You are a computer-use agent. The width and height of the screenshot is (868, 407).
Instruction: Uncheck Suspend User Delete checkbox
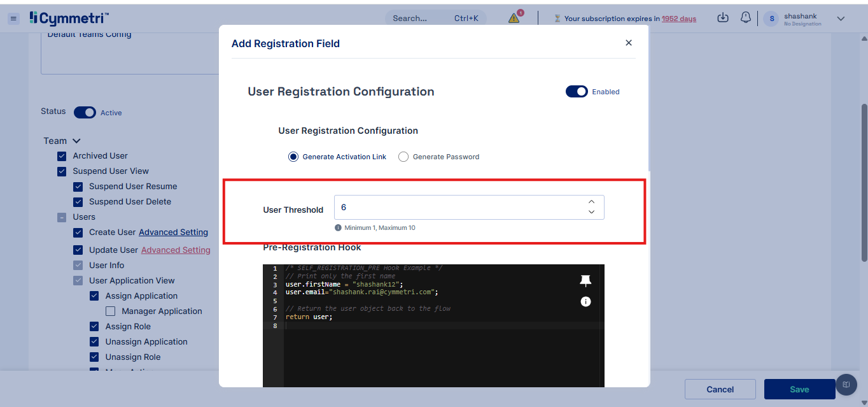click(x=78, y=202)
